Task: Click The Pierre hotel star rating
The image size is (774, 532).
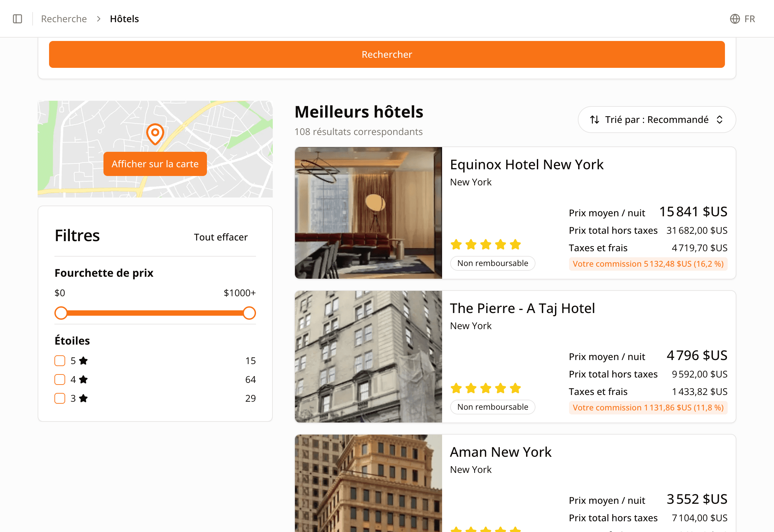Action: tap(486, 388)
